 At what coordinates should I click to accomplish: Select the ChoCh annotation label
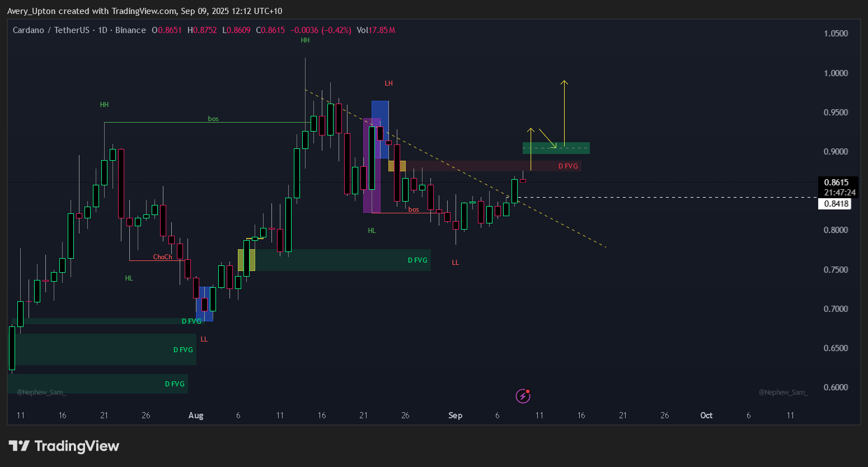coord(163,257)
